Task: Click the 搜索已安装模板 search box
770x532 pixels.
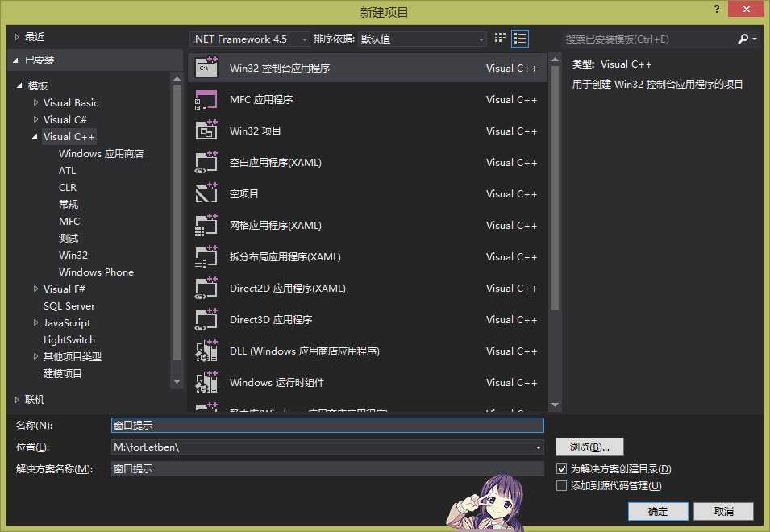Action: coord(649,39)
